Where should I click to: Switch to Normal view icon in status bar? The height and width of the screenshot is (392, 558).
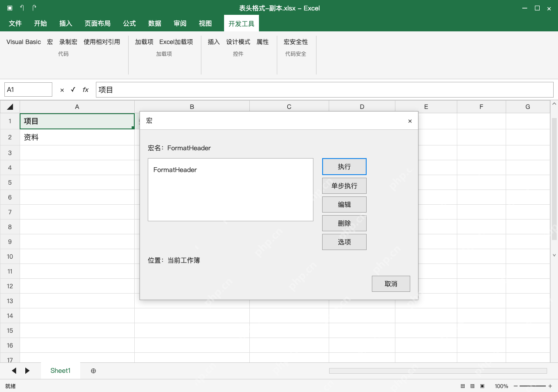(463, 386)
